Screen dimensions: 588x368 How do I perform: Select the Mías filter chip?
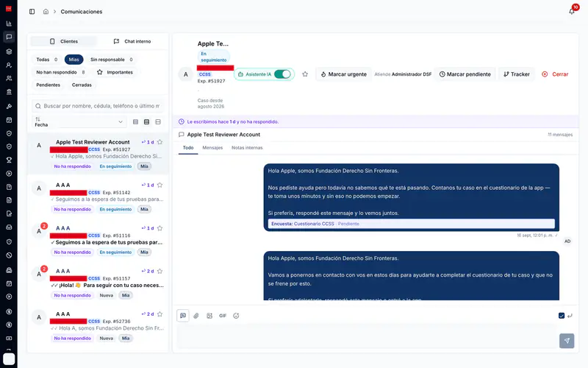tap(74, 60)
